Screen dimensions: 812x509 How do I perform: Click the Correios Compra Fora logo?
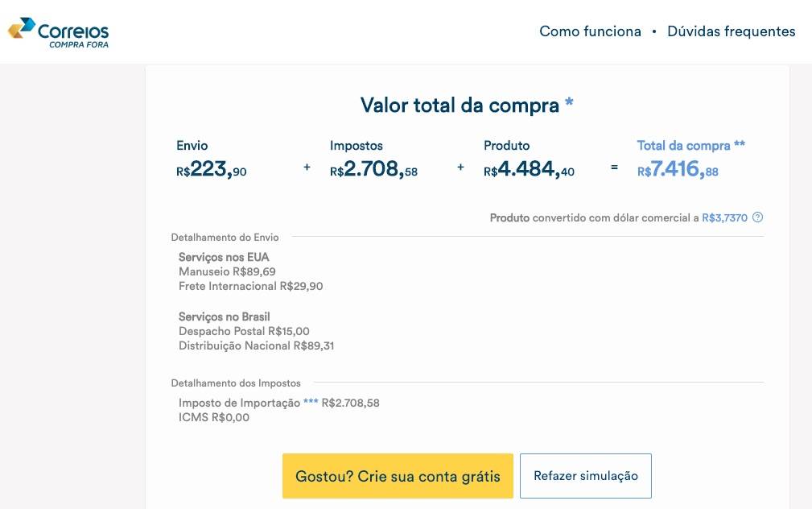pos(59,32)
